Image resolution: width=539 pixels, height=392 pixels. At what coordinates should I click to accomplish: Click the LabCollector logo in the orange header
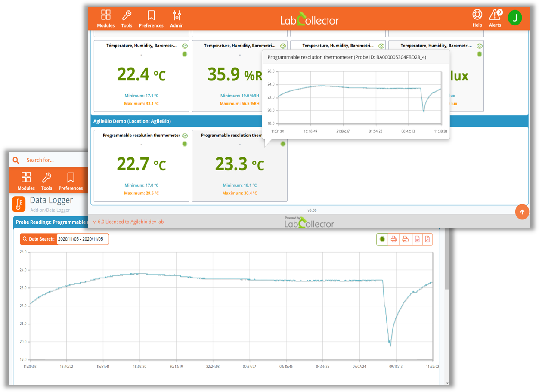[x=309, y=19]
